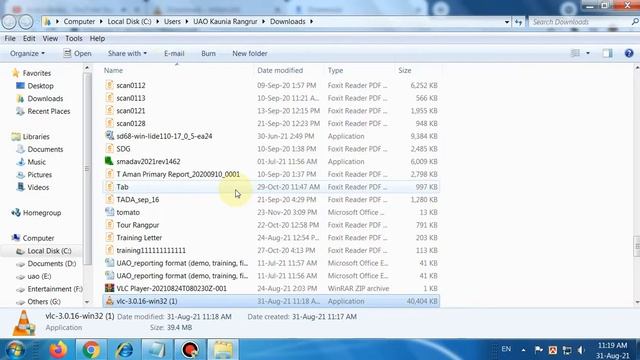Click the volume speaker tray icon
Viewport: 640px width, 360px height.
[581, 350]
